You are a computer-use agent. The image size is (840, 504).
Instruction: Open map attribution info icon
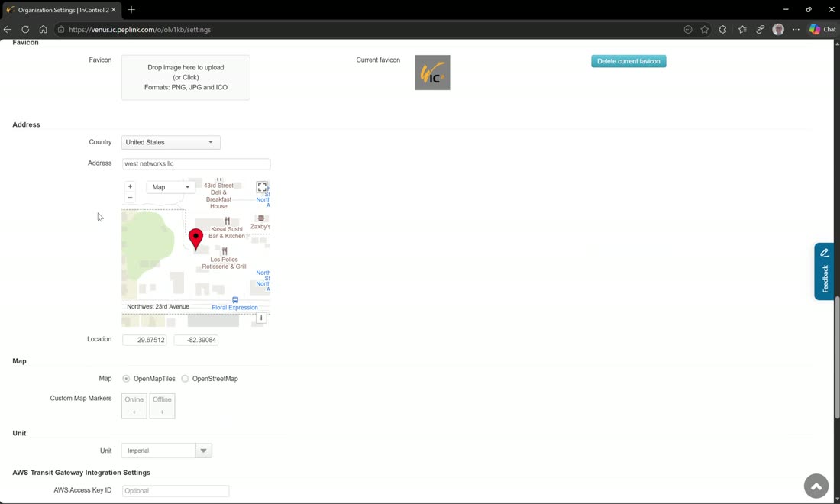click(x=261, y=318)
